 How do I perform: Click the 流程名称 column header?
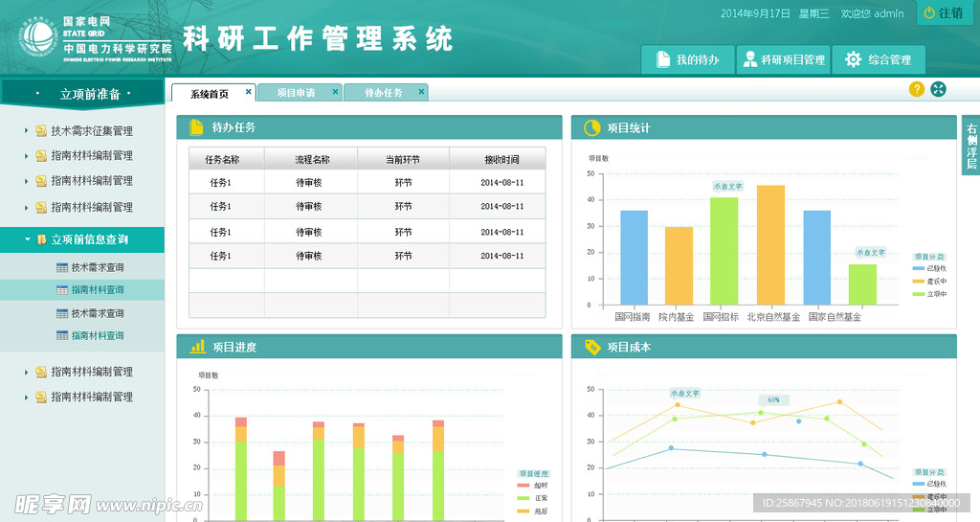(312, 159)
